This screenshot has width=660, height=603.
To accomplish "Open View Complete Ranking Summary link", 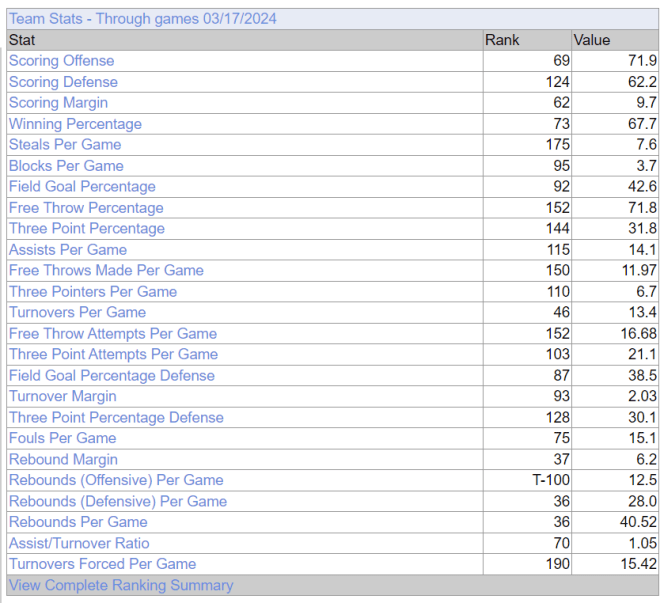I will point(121,585).
